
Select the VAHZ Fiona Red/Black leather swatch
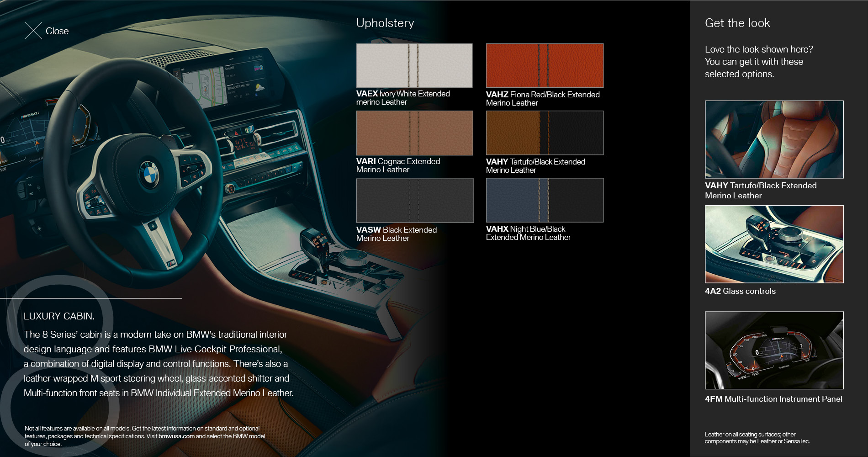coord(545,65)
